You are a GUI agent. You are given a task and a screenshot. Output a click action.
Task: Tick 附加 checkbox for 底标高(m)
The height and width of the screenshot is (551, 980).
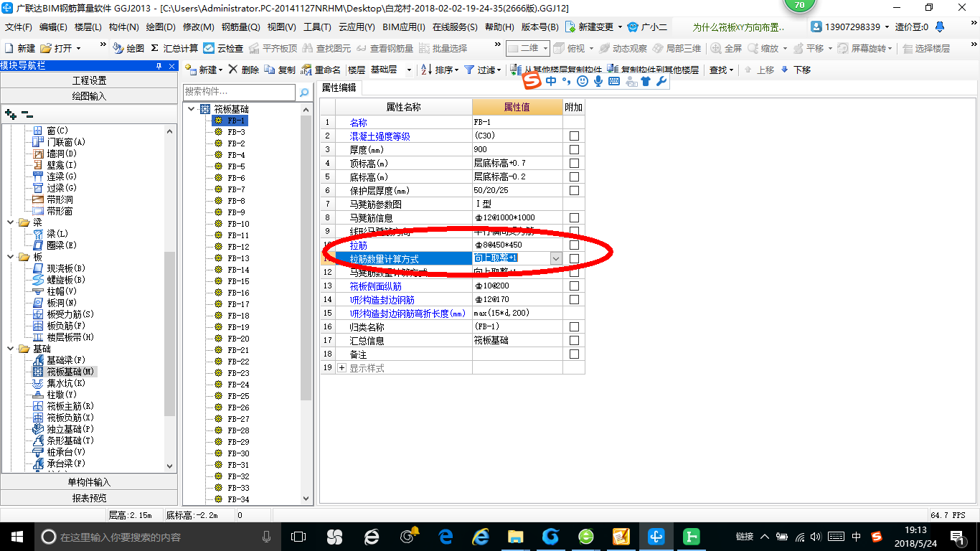click(574, 177)
